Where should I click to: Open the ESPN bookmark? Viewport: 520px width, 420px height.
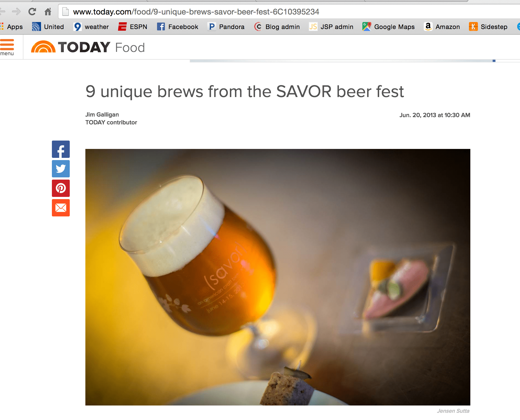[x=133, y=27]
